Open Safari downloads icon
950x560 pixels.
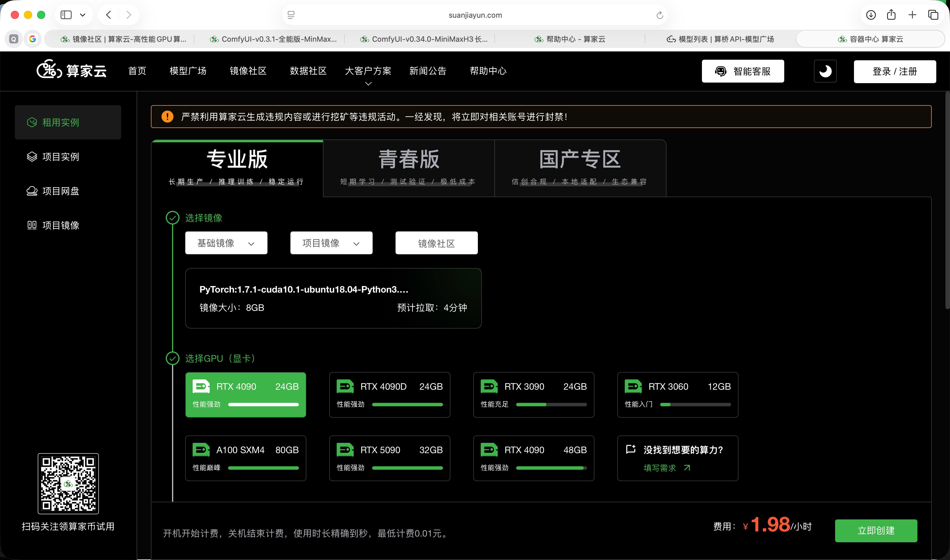(x=871, y=15)
